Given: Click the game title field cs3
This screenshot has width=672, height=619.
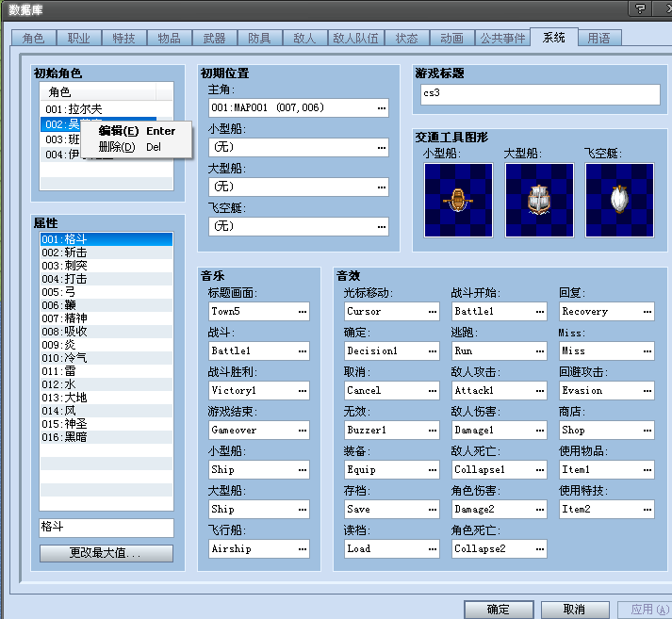Looking at the screenshot, I should [540, 94].
